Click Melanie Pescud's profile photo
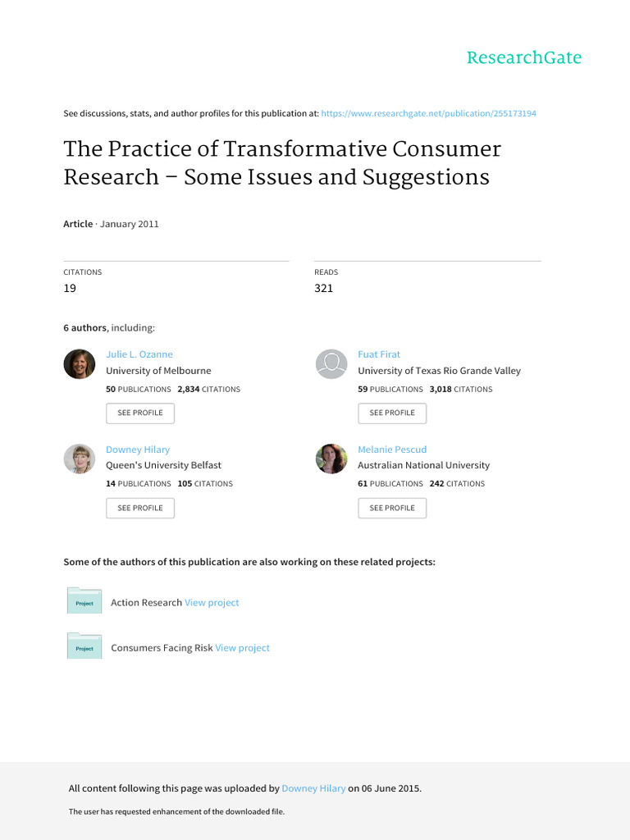 (331, 459)
